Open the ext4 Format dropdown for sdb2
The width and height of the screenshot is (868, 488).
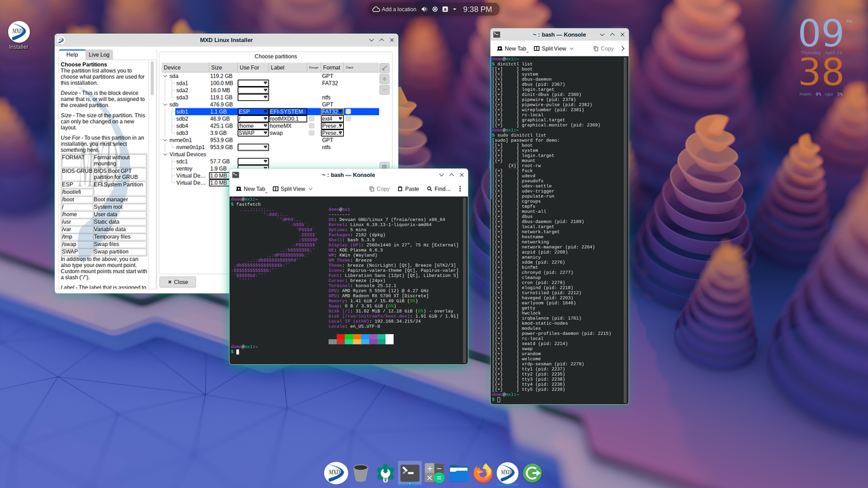332,119
